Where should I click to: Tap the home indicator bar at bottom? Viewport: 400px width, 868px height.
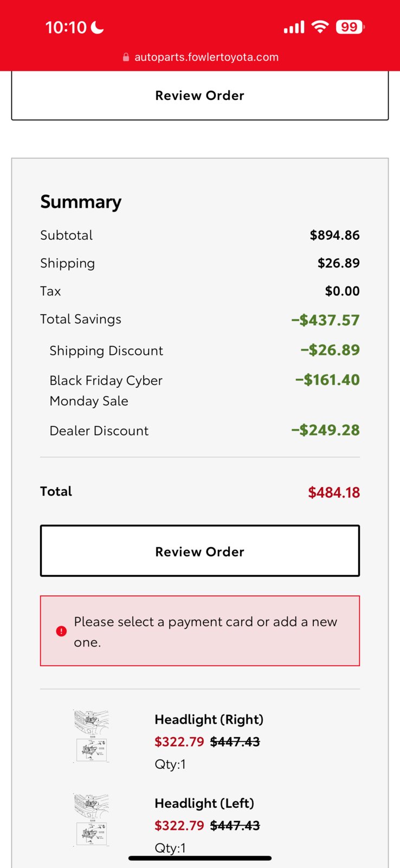point(200,858)
